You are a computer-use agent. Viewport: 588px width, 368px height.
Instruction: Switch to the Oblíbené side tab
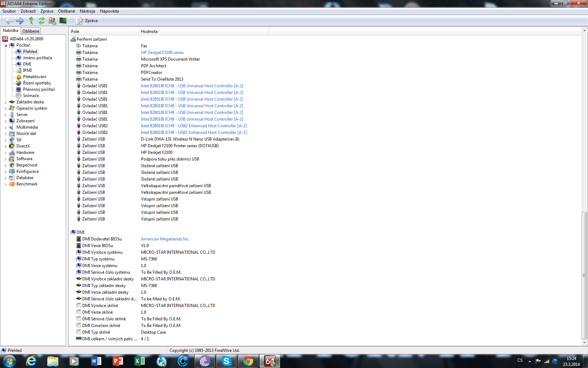coord(31,31)
